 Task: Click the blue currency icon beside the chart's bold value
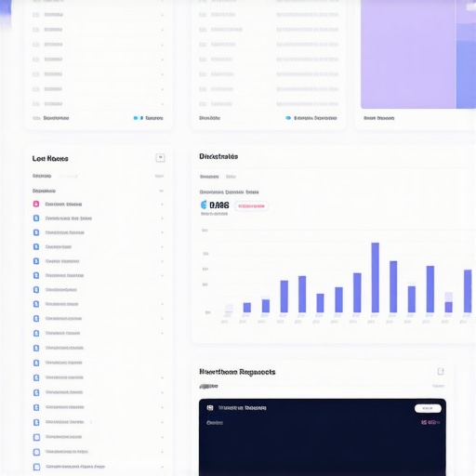[x=204, y=205]
